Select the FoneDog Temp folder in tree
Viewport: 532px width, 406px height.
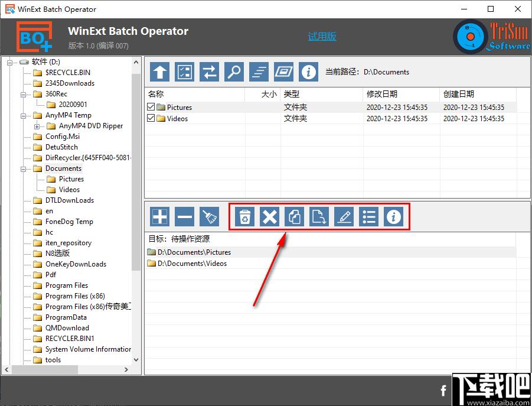pos(69,222)
